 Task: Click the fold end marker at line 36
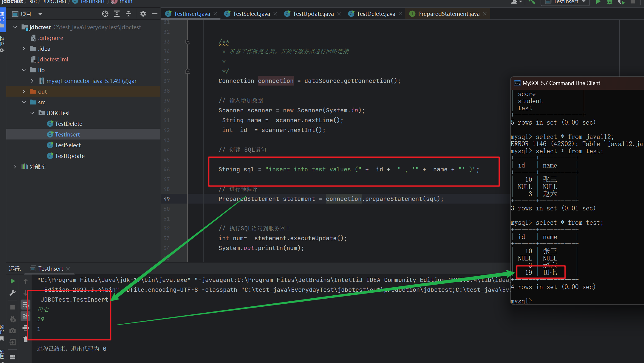pyautogui.click(x=188, y=71)
